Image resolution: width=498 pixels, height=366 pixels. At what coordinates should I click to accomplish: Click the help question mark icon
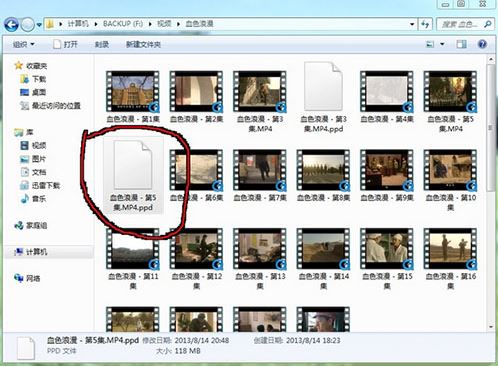click(x=482, y=44)
